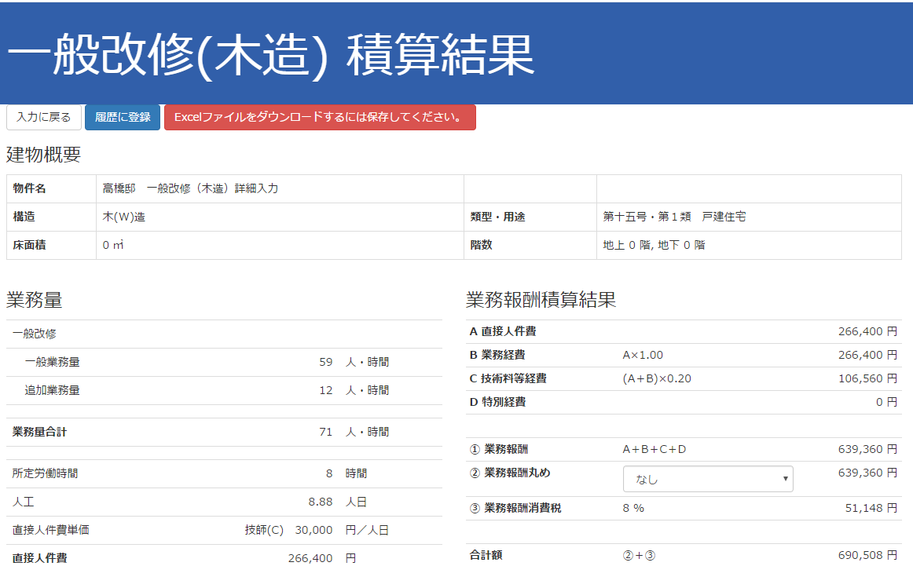Click the 業務量 section heading

coord(35,300)
